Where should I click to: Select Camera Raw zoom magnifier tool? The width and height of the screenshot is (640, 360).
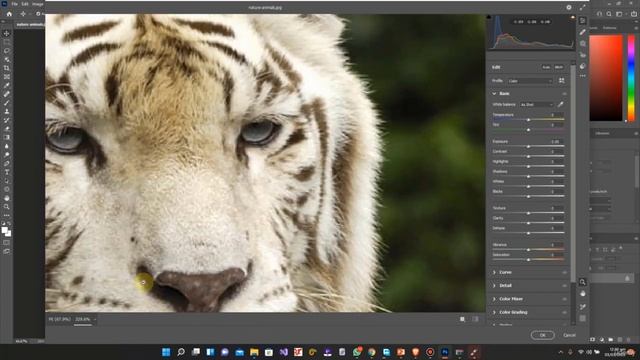pyautogui.click(x=582, y=282)
